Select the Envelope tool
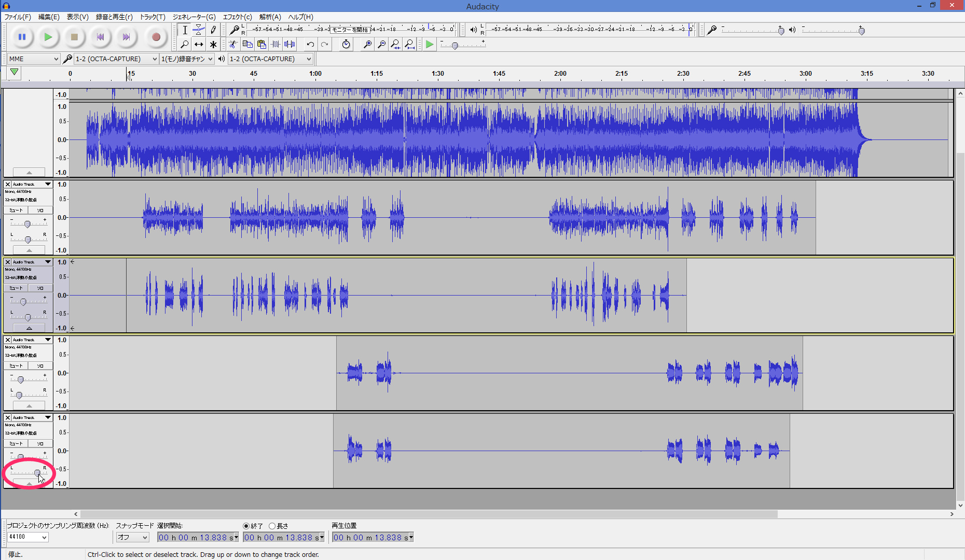Image resolution: width=965 pixels, height=560 pixels. click(x=199, y=30)
